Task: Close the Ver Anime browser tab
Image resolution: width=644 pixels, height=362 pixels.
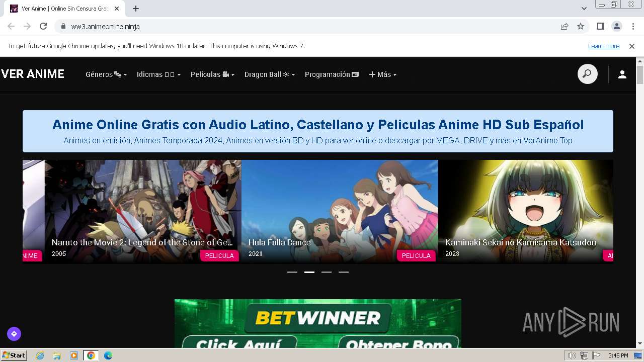Action: tap(117, 9)
